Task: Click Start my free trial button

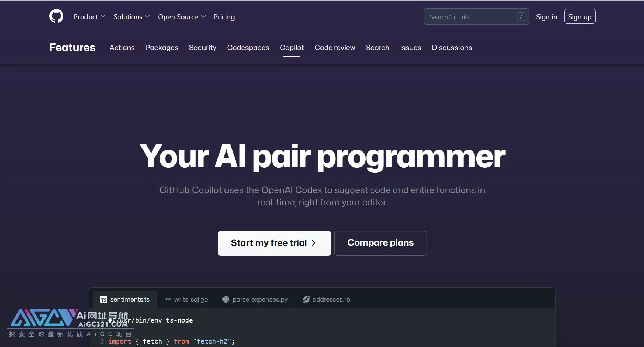Action: point(274,243)
